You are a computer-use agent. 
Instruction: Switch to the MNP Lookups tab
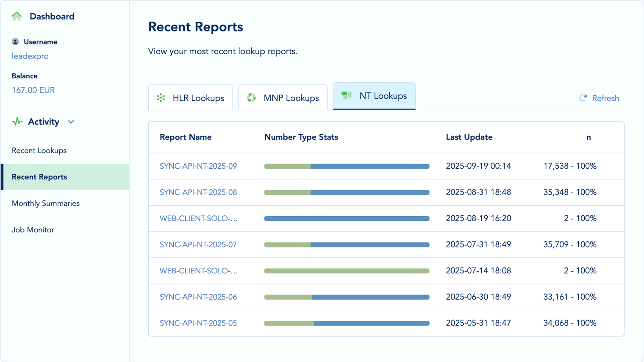(x=283, y=97)
